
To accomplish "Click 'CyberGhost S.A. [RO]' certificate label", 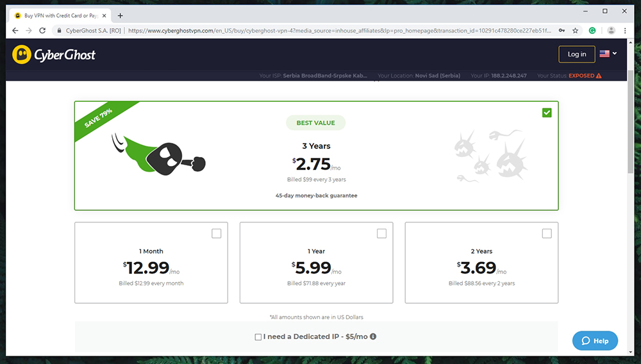I will pos(93,31).
